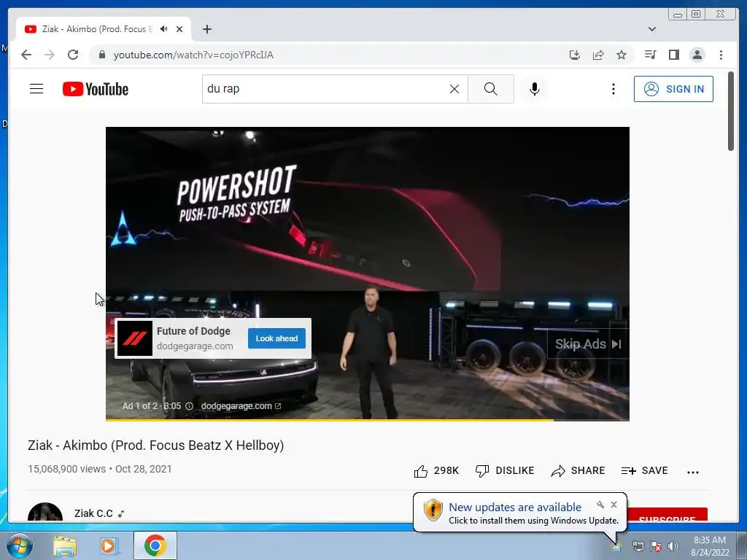
Task: Bookmark this tab with star
Action: (622, 55)
